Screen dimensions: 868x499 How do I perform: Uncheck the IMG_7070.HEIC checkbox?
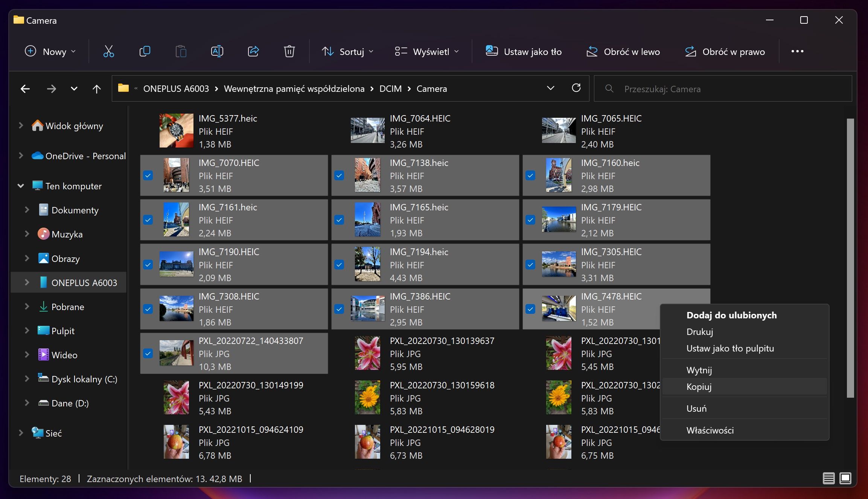[148, 175]
